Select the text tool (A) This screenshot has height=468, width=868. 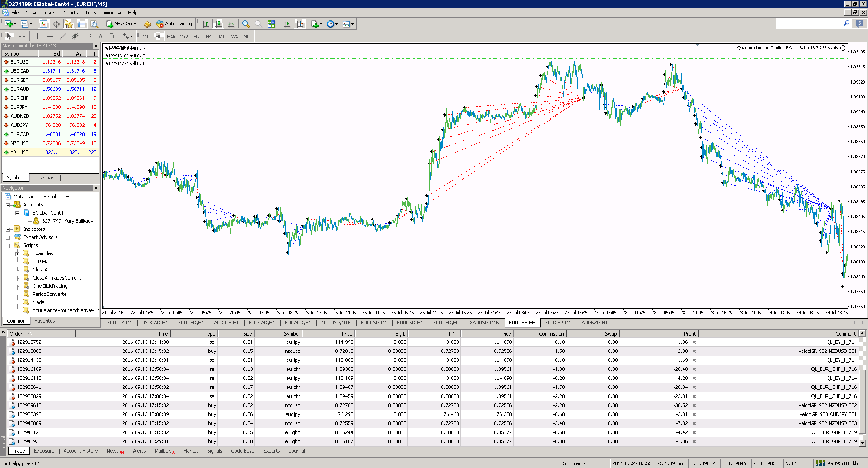[100, 36]
